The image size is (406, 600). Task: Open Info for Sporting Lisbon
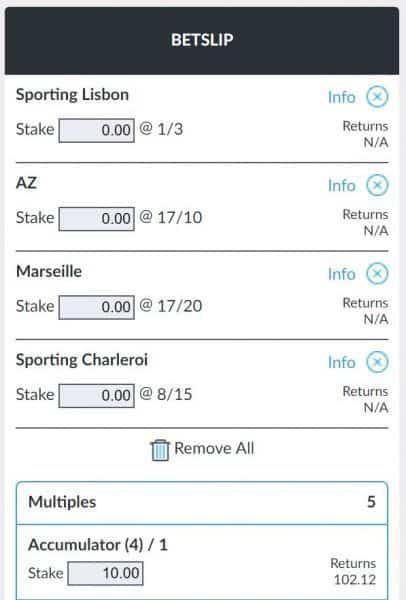(x=342, y=97)
